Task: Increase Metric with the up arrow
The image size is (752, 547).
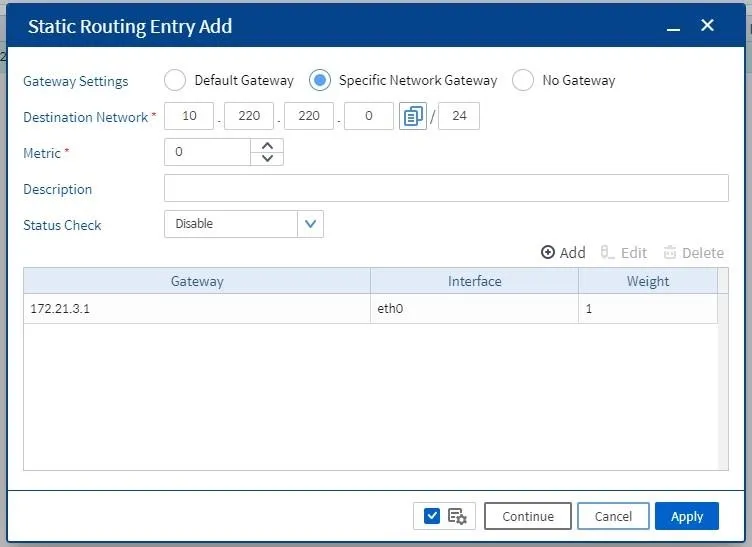Action: coord(268,146)
